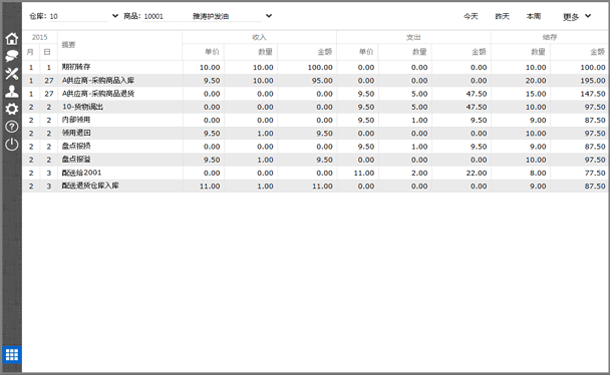Select the 领用退回 row
This screenshot has height=375, width=610.
[315, 133]
